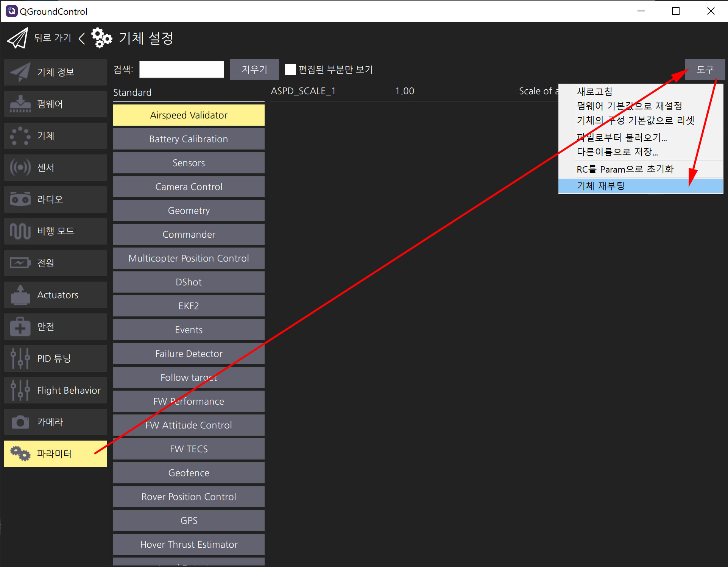Open the 도구 tools dropdown
This screenshot has height=567, width=728.
[705, 70]
